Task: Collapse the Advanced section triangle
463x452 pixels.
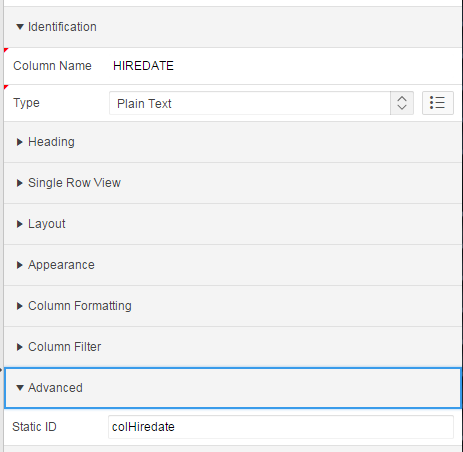Action: (x=20, y=388)
